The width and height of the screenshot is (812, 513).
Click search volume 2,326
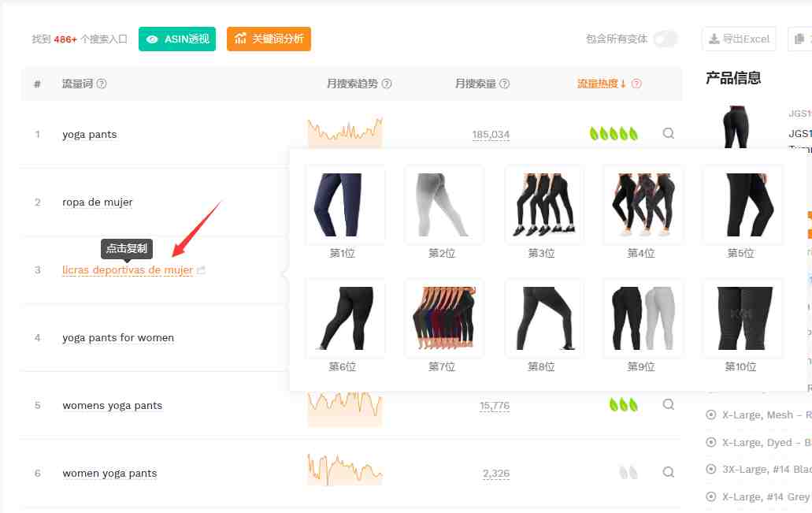[x=496, y=474]
